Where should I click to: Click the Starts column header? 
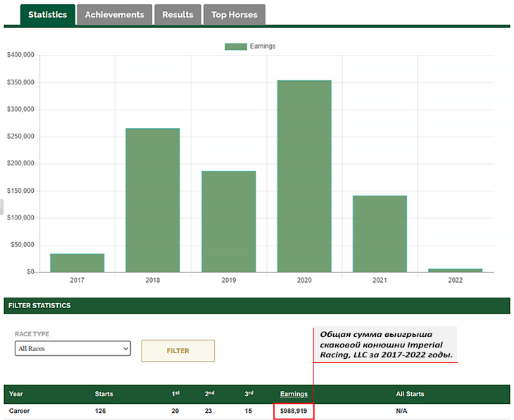[x=104, y=394]
